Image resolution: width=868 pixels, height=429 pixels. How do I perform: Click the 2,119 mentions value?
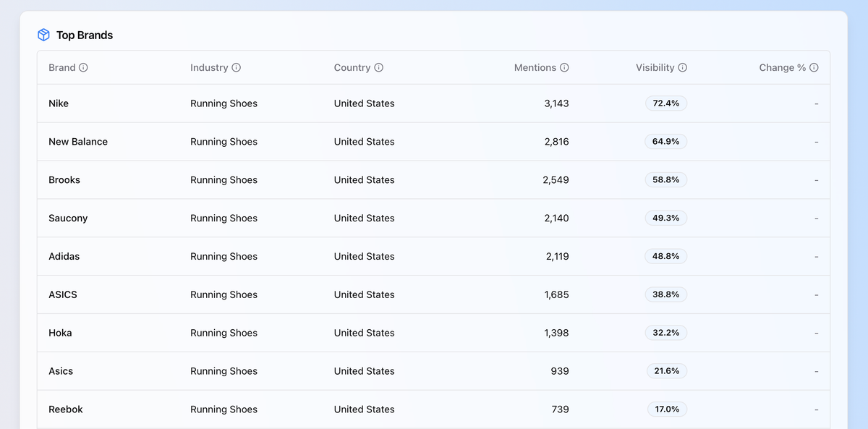click(x=557, y=257)
